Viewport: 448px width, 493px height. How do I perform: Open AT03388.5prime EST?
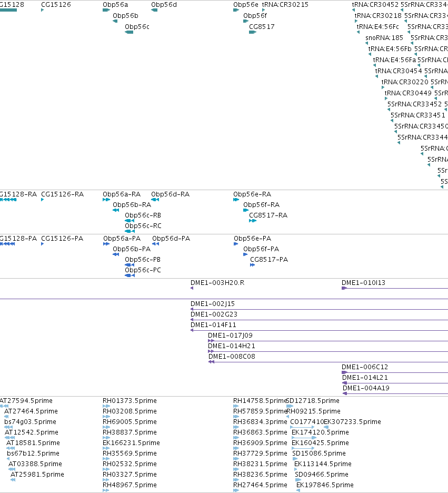[12, 469]
